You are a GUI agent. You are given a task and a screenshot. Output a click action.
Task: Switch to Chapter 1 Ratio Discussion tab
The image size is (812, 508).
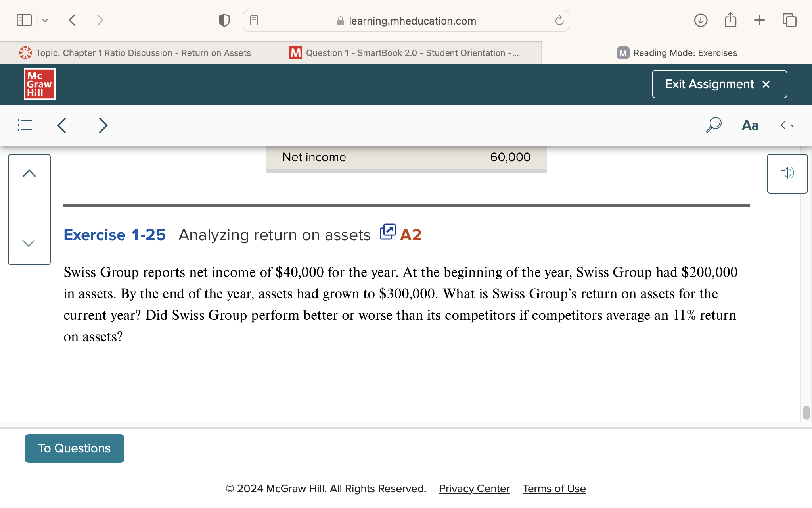[x=135, y=53]
